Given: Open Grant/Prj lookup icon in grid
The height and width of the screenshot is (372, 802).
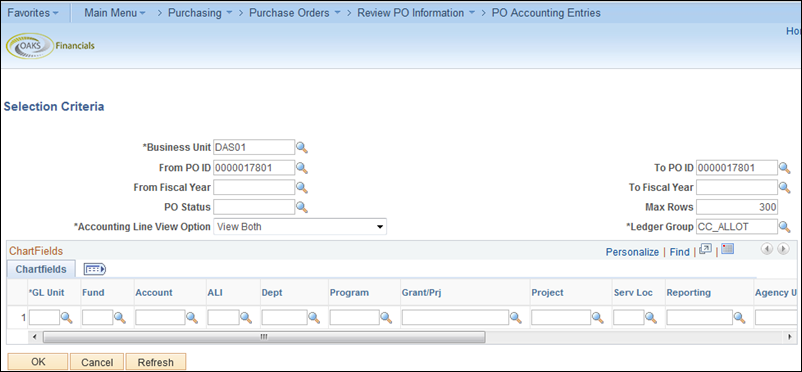Looking at the screenshot, I should tap(516, 318).
